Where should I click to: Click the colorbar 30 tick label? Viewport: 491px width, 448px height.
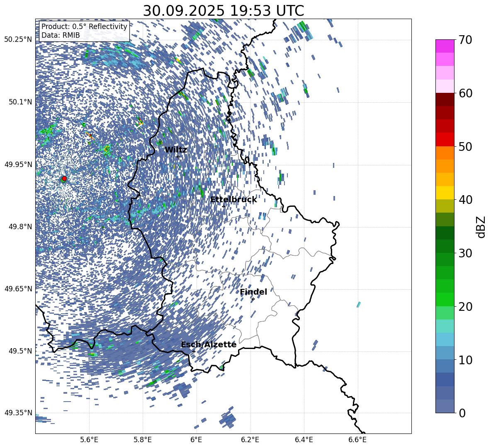pos(466,253)
